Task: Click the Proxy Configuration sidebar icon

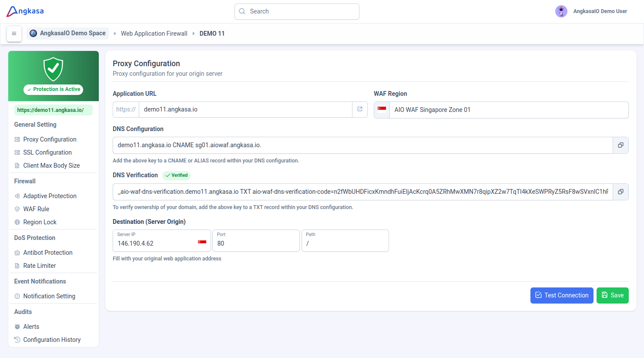Action: (17, 139)
